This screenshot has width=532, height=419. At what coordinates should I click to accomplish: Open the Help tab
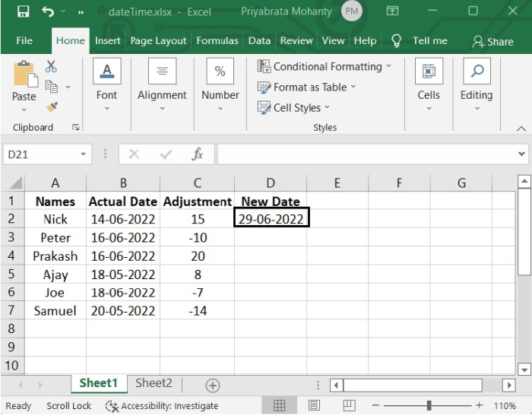point(365,41)
